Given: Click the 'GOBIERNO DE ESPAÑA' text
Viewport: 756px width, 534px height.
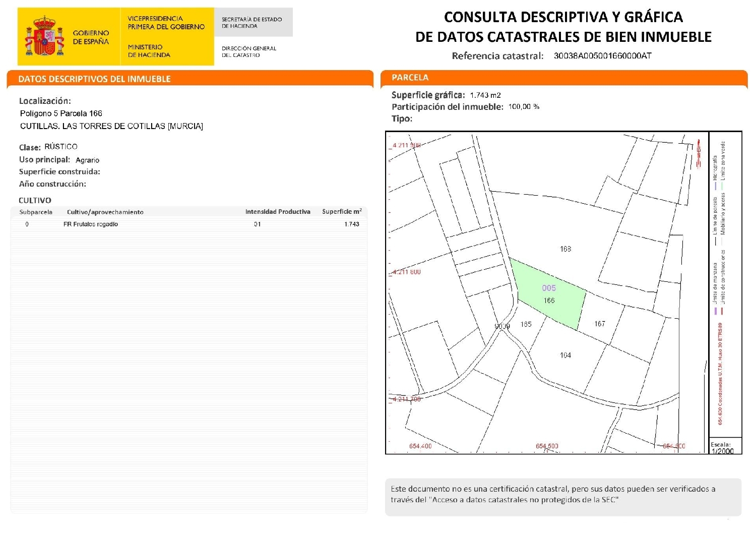Looking at the screenshot, I should tap(91, 37).
